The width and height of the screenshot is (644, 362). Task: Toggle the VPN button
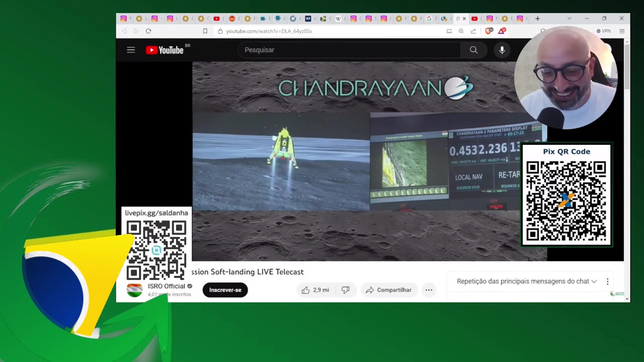point(603,31)
